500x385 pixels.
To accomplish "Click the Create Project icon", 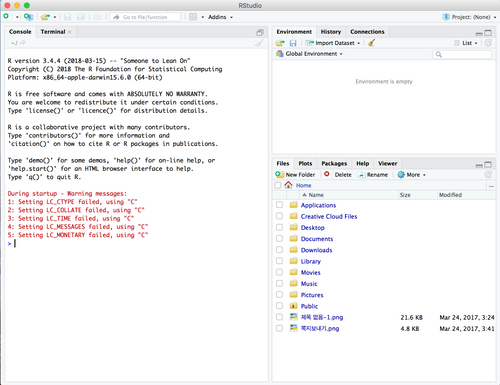I will click(28, 17).
